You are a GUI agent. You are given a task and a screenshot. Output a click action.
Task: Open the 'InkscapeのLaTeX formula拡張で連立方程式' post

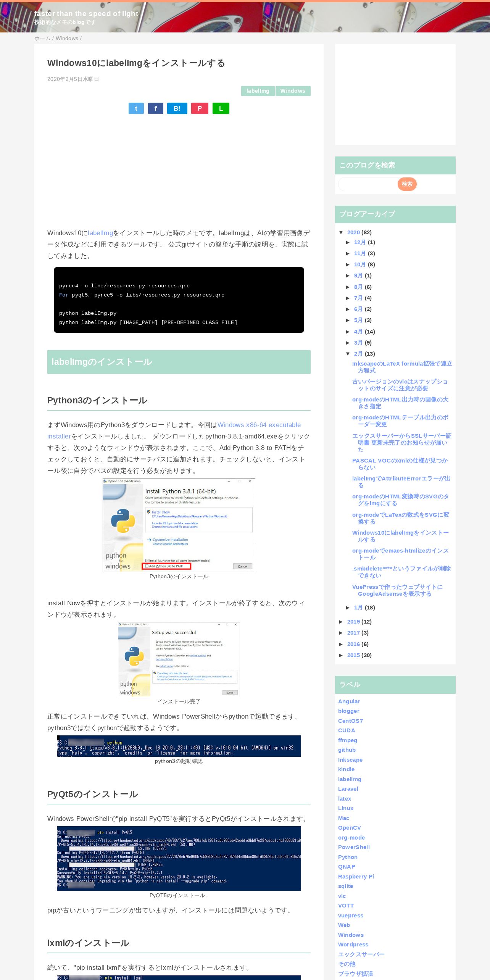coord(402,367)
